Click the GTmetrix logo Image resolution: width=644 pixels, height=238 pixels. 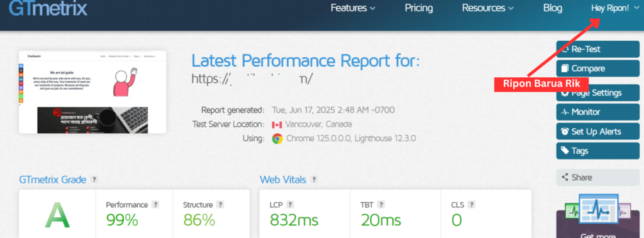tap(48, 8)
